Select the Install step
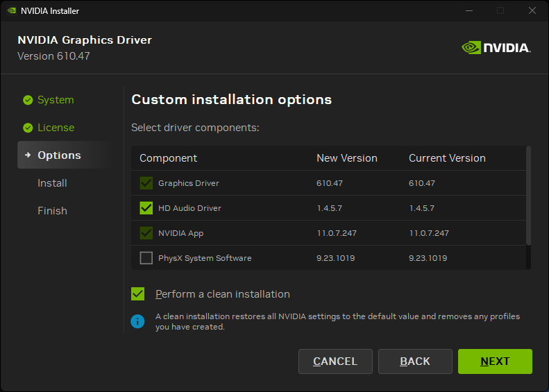549x392 pixels. (x=52, y=183)
